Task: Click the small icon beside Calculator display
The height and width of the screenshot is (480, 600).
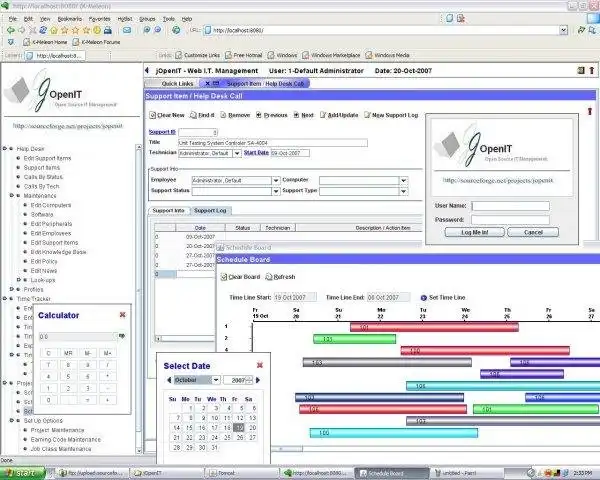Action: point(122,336)
